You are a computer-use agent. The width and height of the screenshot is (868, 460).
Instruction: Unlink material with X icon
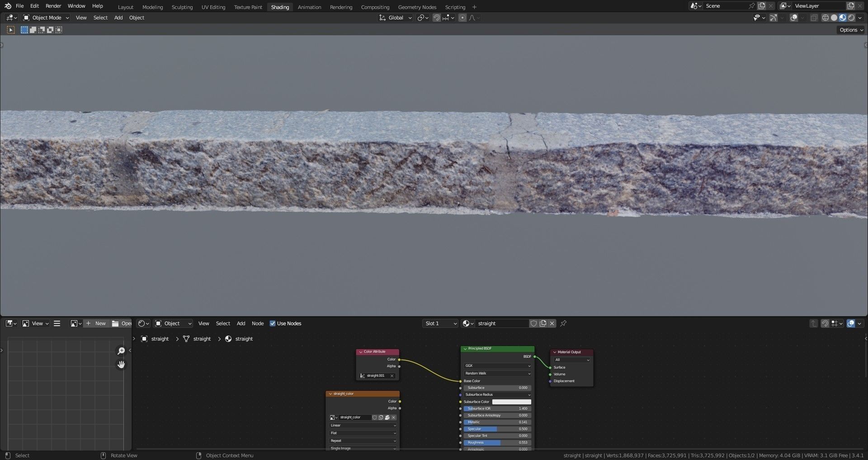coord(552,323)
